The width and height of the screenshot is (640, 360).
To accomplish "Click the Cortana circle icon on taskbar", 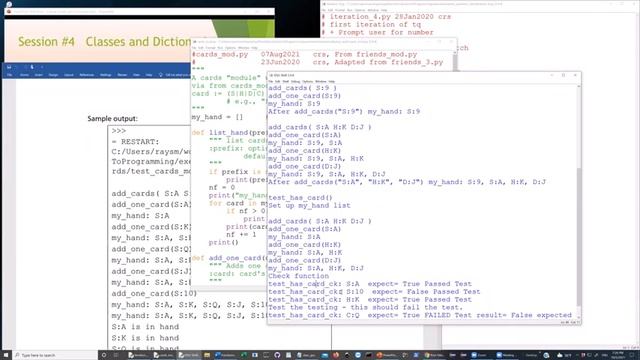I will [x=104, y=355].
